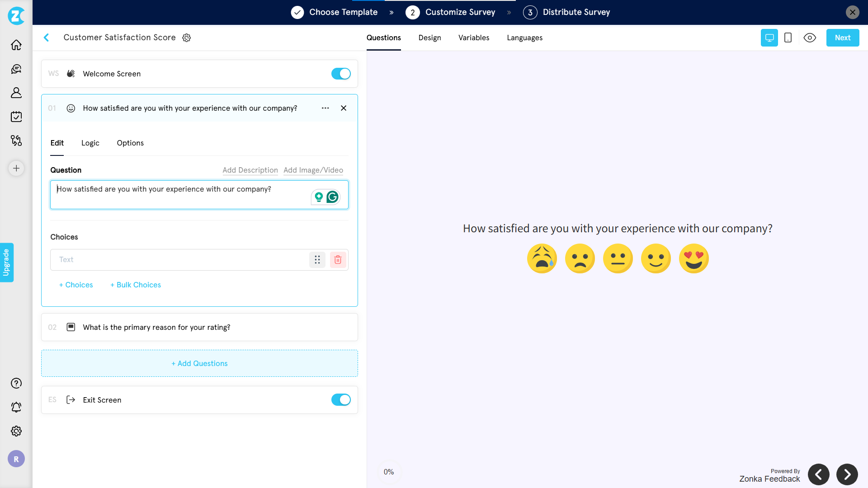This screenshot has height=488, width=868.
Task: Select the desktop preview icon
Action: click(769, 38)
